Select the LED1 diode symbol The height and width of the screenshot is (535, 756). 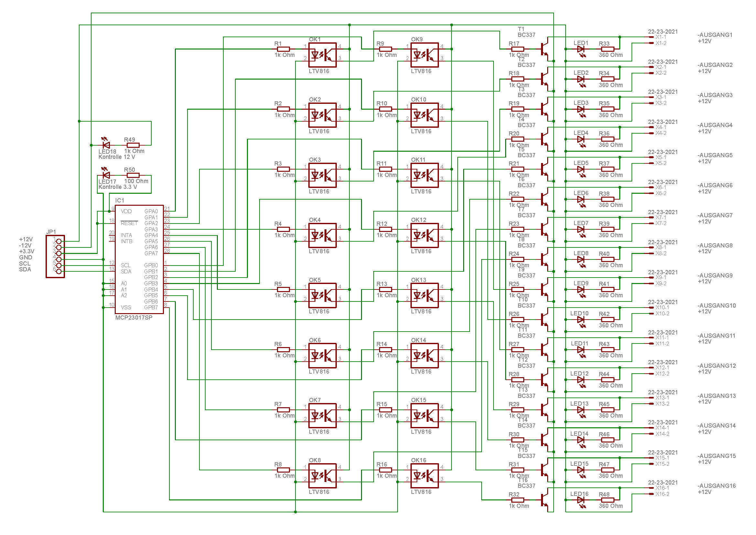tap(581, 49)
